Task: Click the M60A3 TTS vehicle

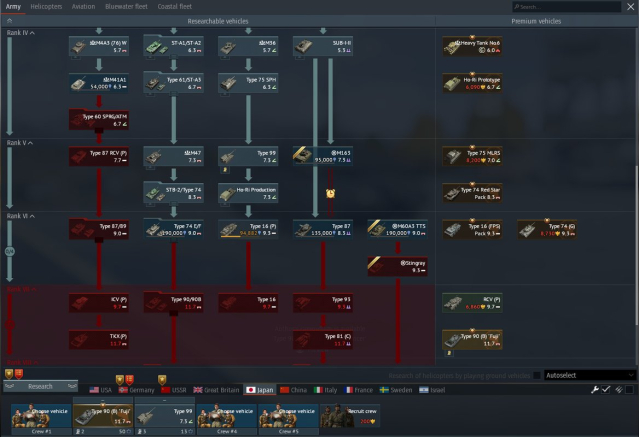Action: coord(395,229)
